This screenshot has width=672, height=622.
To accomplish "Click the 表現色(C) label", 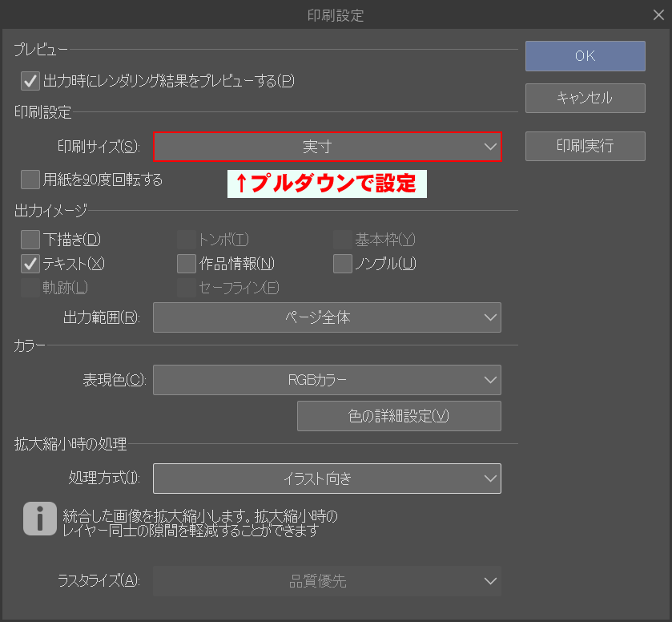I will coord(115,380).
